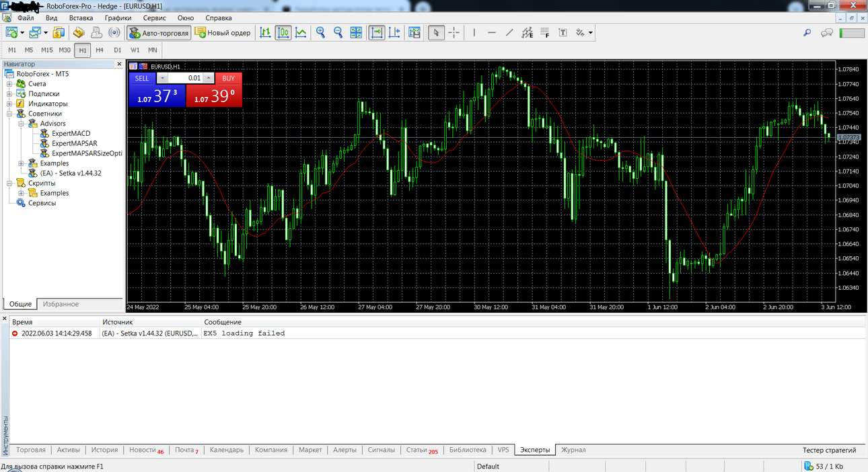
Task: Collapse the Advisors folder node
Action: point(22,124)
